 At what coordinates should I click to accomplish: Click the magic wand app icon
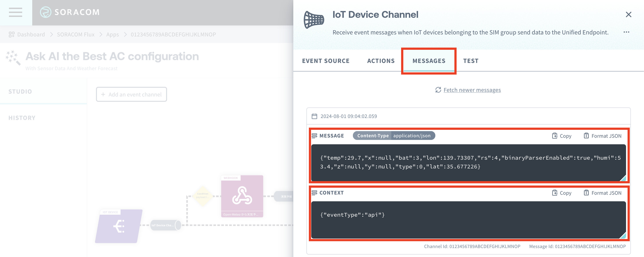pyautogui.click(x=13, y=58)
